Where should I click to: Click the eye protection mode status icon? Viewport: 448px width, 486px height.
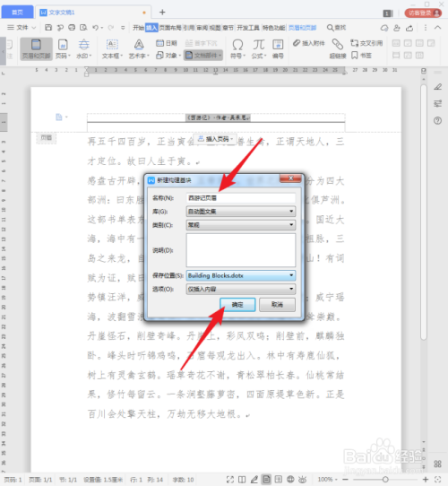[302, 480]
